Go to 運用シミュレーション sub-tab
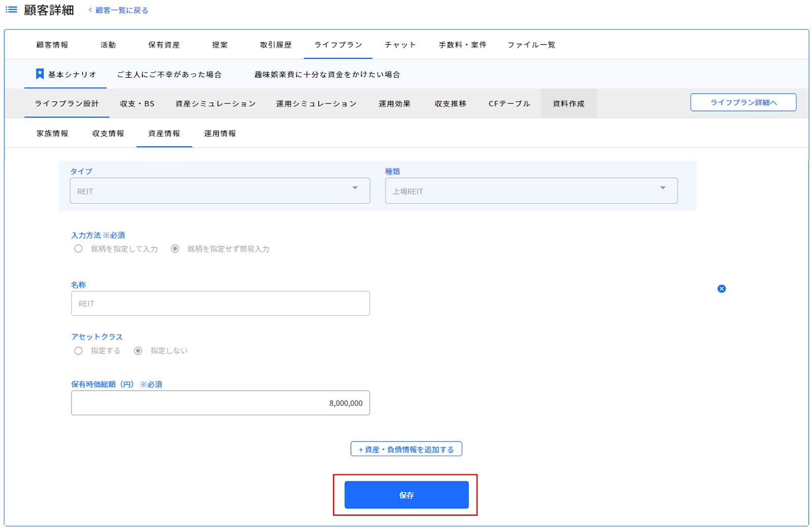The width and height of the screenshot is (812, 528). point(316,104)
